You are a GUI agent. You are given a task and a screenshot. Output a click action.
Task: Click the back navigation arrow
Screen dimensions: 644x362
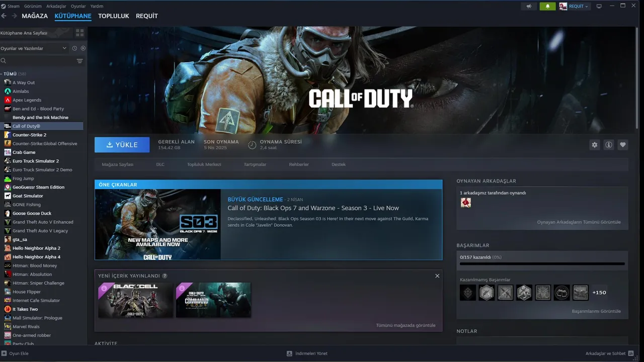4,16
